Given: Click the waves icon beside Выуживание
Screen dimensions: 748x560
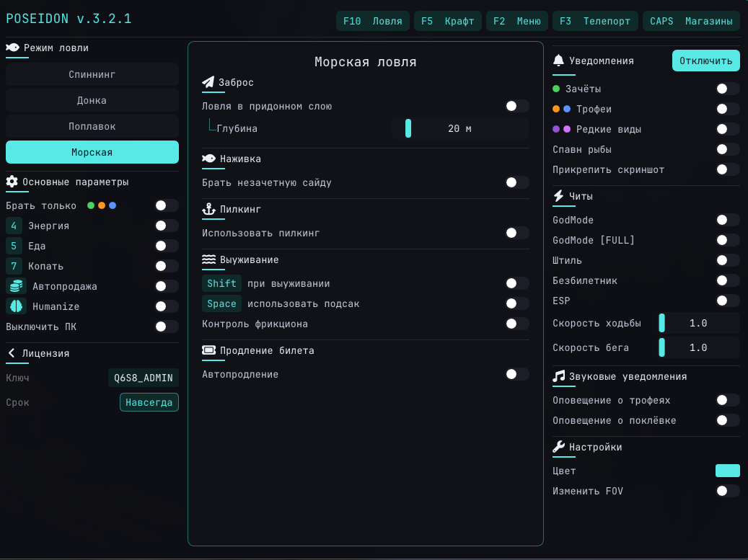Looking at the screenshot, I should point(208,259).
